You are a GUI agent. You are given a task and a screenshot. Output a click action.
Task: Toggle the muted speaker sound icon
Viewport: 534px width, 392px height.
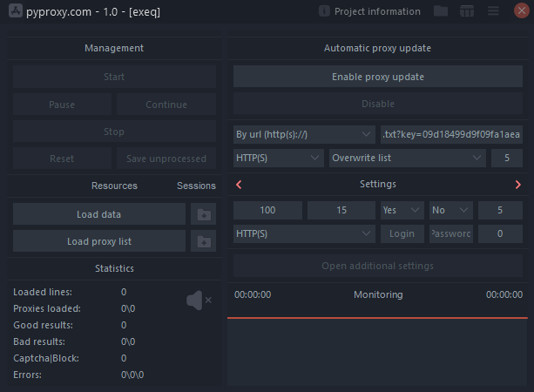[199, 301]
